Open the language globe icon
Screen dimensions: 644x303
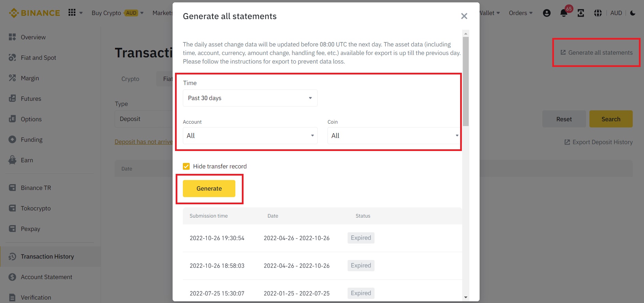[598, 13]
